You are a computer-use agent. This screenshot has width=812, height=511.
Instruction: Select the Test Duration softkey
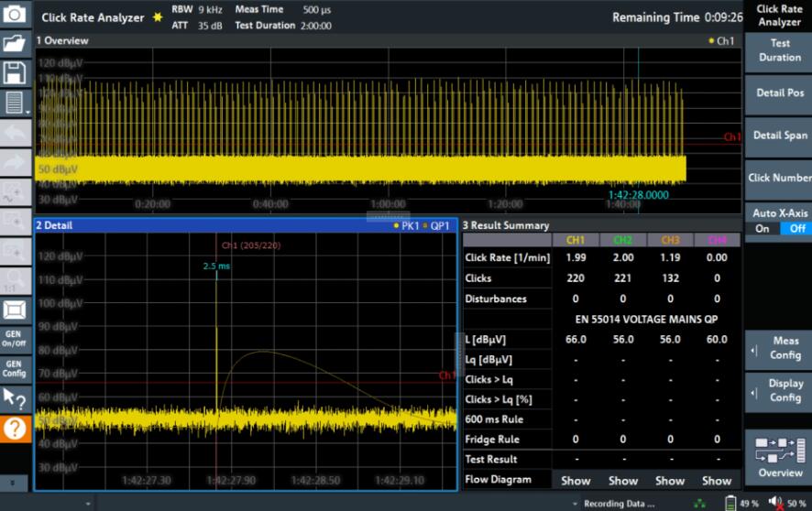779,50
